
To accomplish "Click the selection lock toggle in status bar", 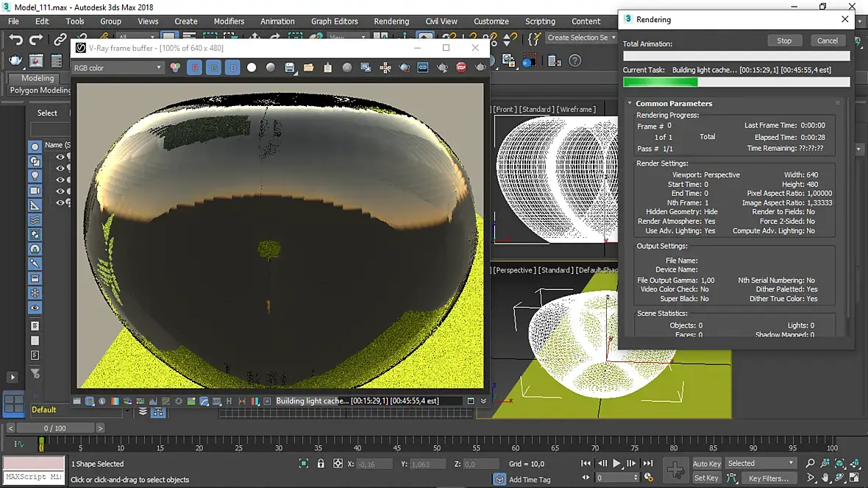I will tap(321, 464).
